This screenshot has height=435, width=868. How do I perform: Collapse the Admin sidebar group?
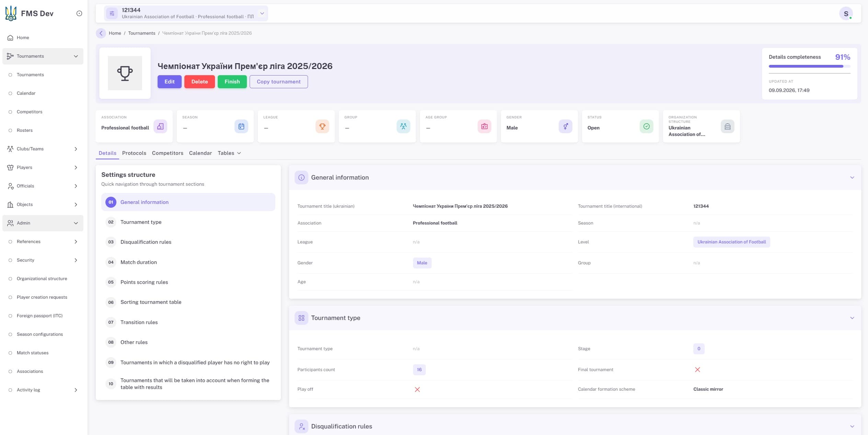(x=43, y=223)
